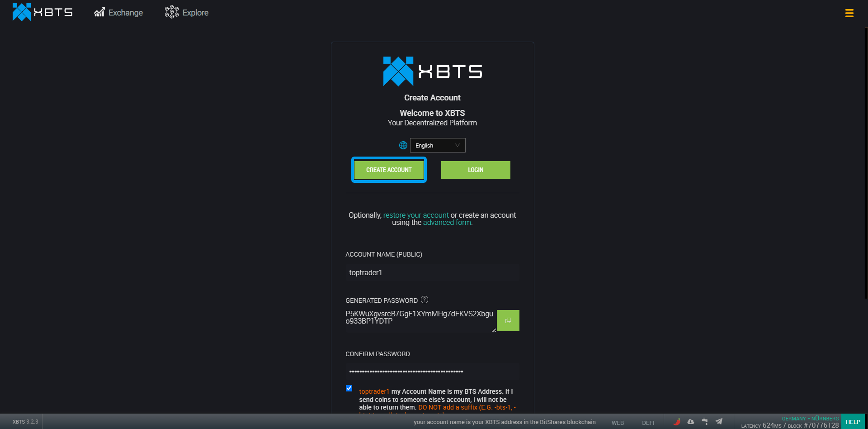Click the confirm password field
This screenshot has height=429, width=868.
click(x=432, y=372)
